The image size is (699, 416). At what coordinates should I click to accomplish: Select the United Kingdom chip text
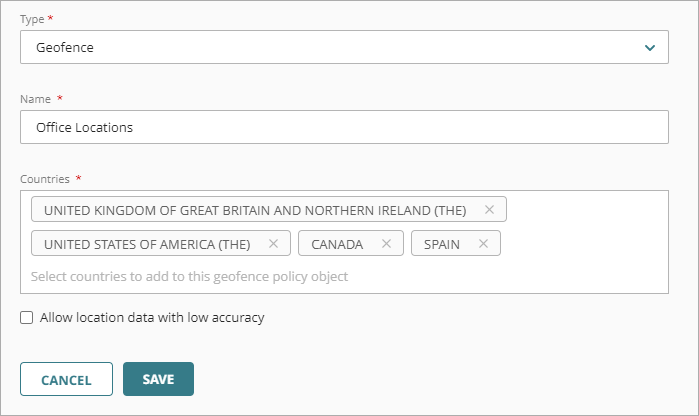pyautogui.click(x=255, y=210)
